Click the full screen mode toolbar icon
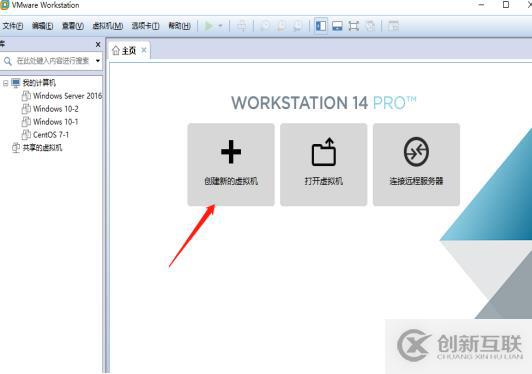Image resolution: width=532 pixels, height=374 pixels. tap(354, 26)
